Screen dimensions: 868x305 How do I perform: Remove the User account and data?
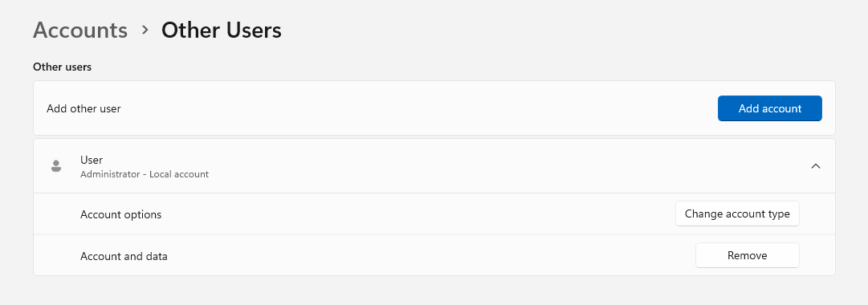coord(747,255)
